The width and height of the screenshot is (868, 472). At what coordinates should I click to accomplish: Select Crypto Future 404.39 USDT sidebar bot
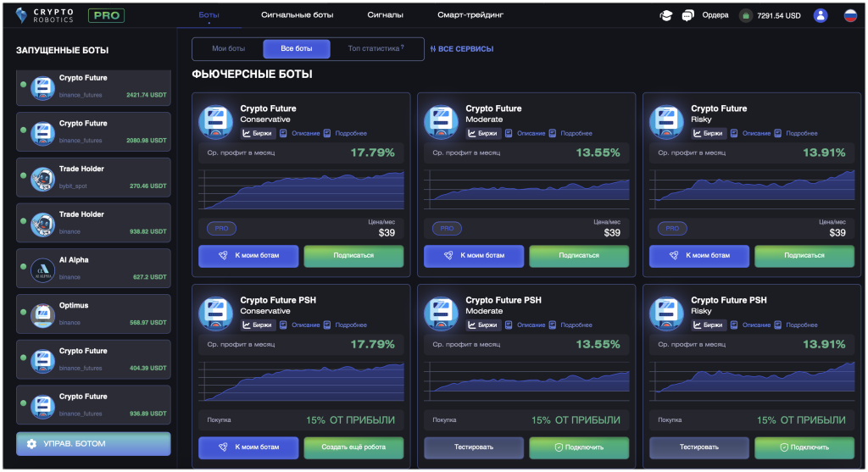click(93, 359)
